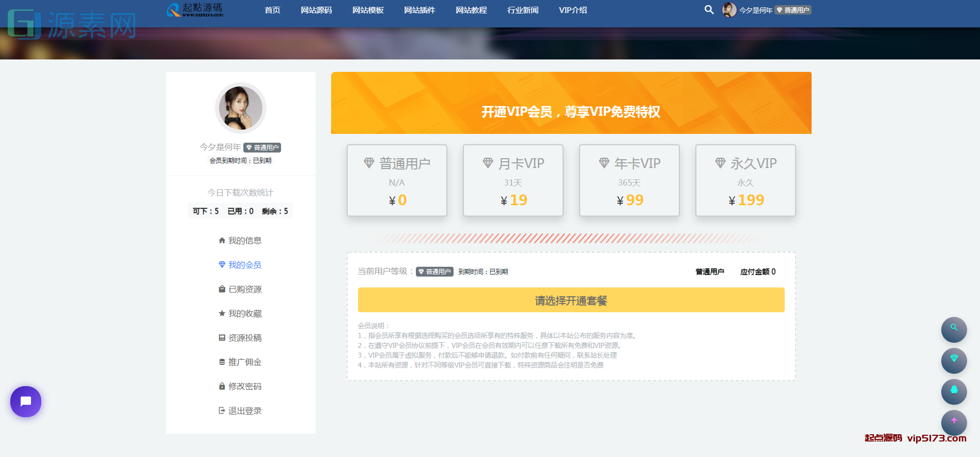Click the star icon beside 我的收藏
Screen dimensions: 980x457
coord(222,313)
